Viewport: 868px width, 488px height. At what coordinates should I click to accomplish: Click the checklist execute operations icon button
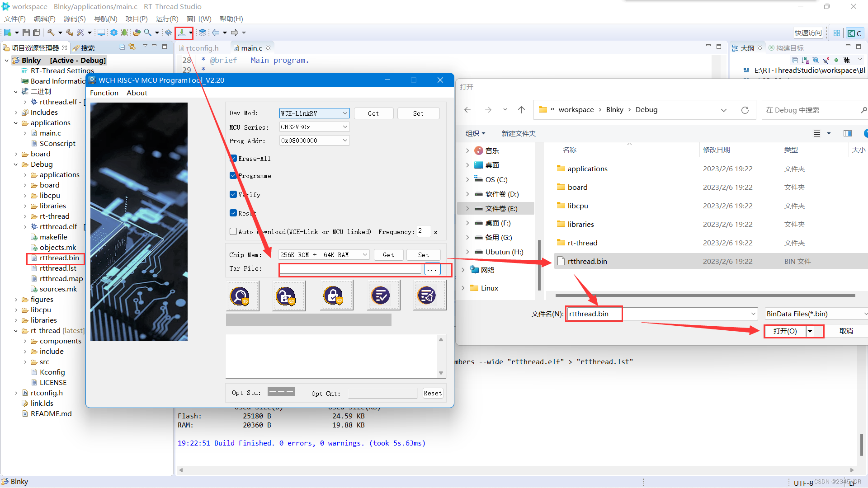coord(383,296)
